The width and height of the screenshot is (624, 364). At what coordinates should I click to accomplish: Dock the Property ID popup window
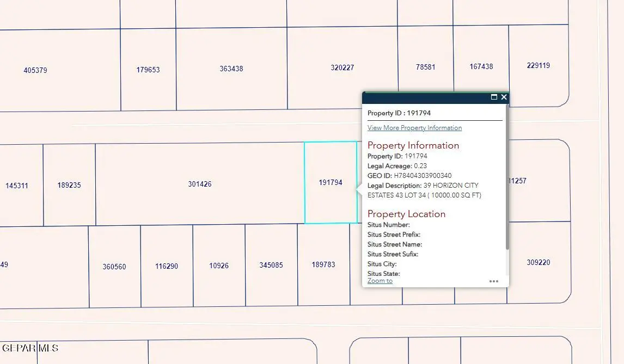click(x=495, y=97)
